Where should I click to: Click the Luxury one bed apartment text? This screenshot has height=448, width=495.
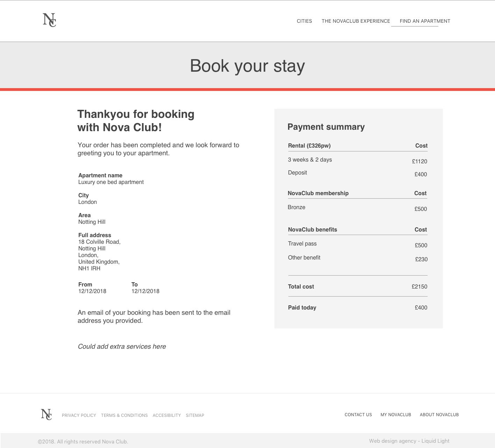tap(111, 182)
